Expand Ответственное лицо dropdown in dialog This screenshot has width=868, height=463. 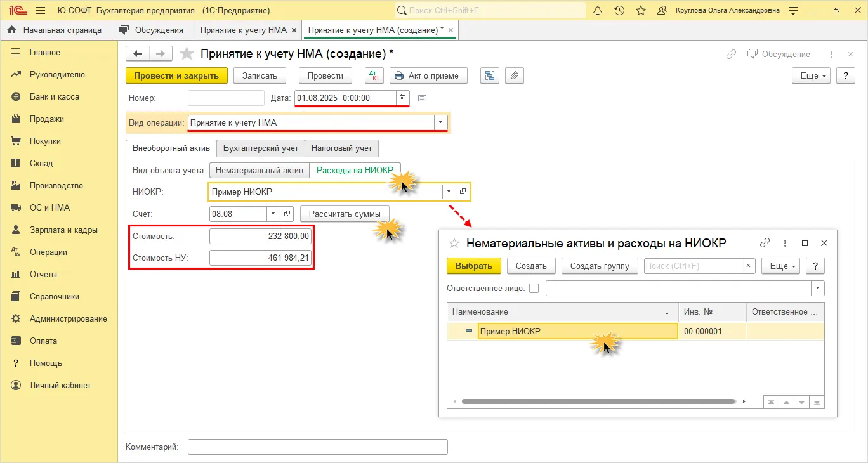(817, 288)
